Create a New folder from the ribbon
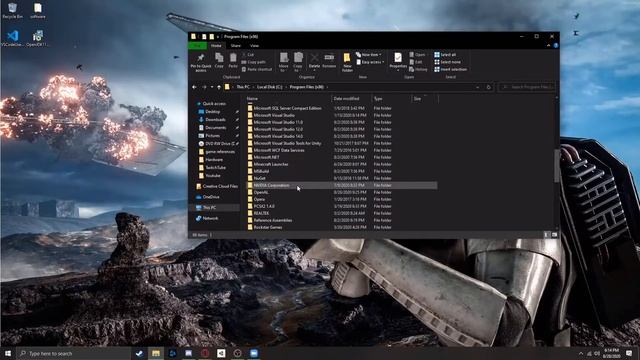 [x=347, y=62]
